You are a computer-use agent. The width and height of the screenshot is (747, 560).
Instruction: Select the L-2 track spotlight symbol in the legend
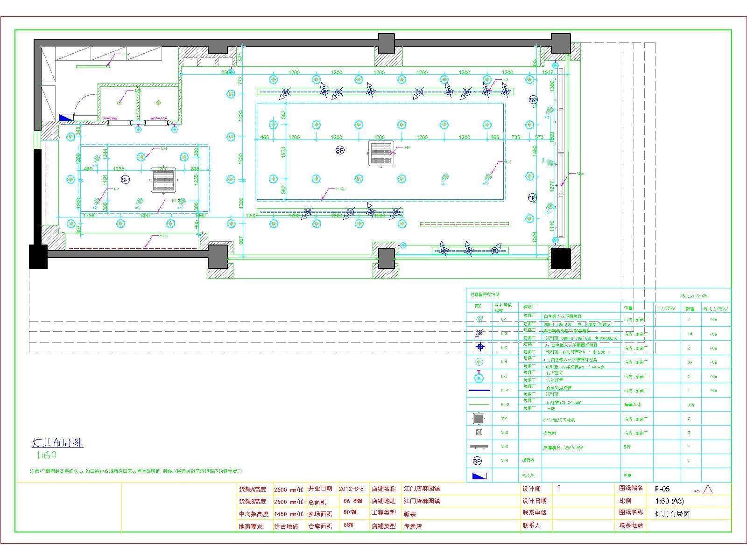point(479,333)
